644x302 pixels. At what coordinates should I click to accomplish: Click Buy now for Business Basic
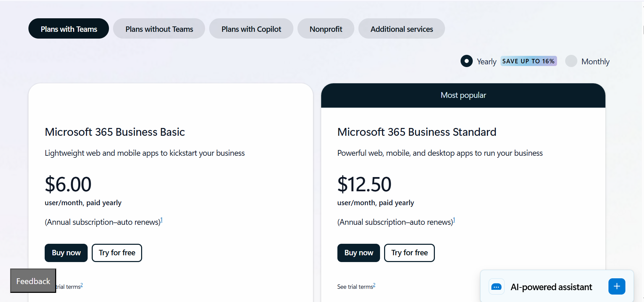pyautogui.click(x=66, y=253)
